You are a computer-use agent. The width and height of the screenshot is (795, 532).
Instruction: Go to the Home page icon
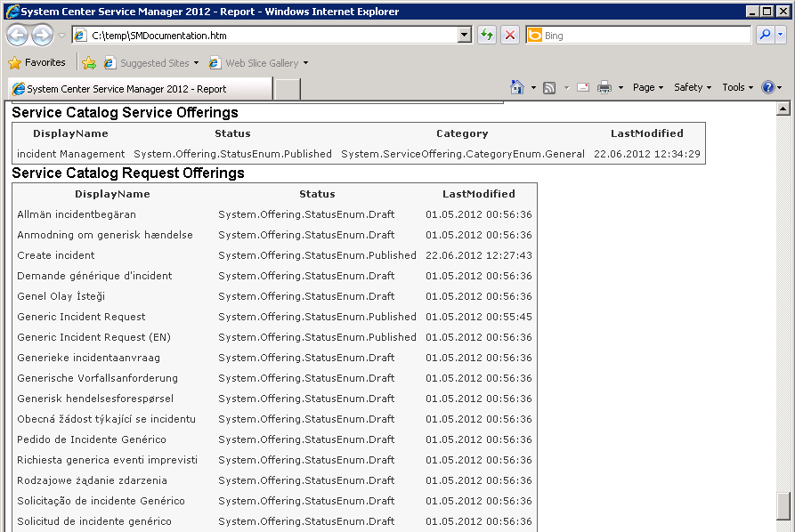[x=517, y=87]
